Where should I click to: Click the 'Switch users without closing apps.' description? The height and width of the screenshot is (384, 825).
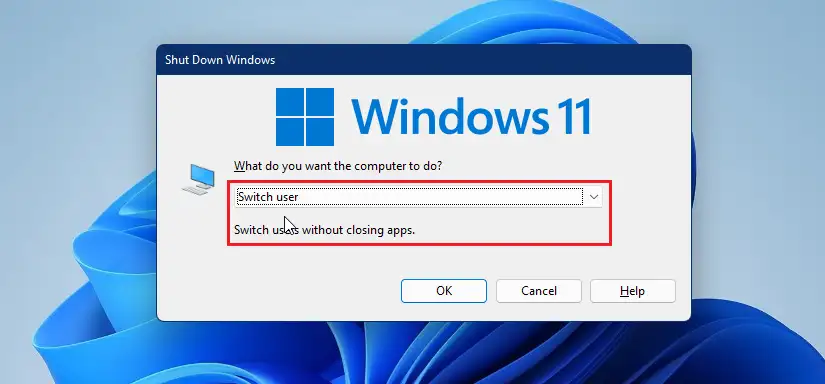click(x=325, y=230)
